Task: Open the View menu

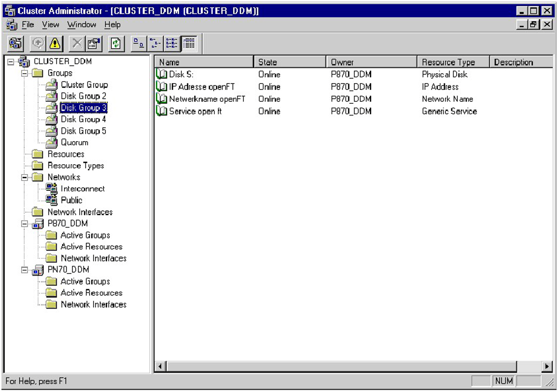Action: (50, 25)
